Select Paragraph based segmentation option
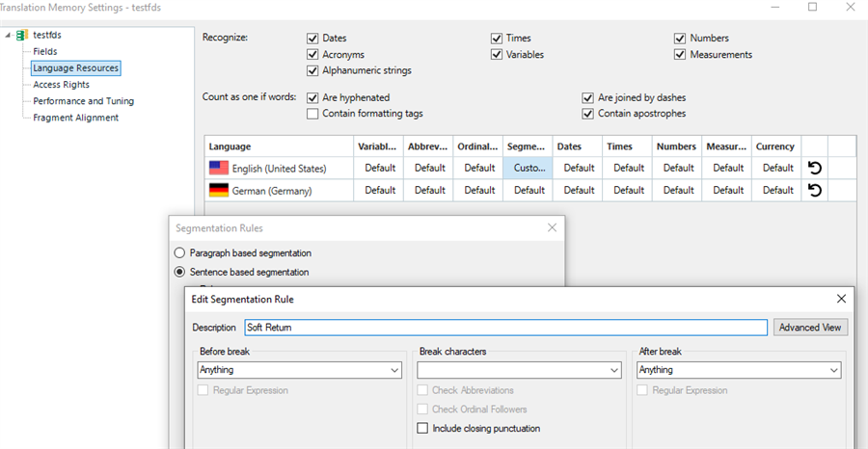 coord(179,252)
